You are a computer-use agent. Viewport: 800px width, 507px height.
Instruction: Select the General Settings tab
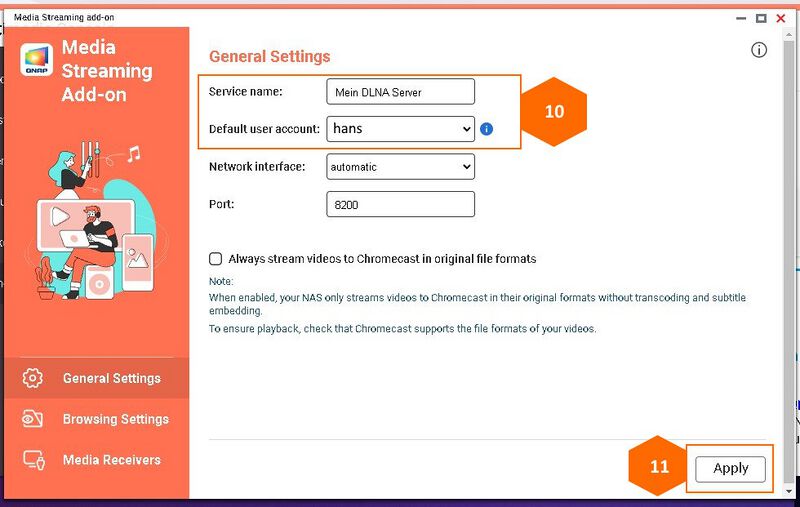click(97, 378)
